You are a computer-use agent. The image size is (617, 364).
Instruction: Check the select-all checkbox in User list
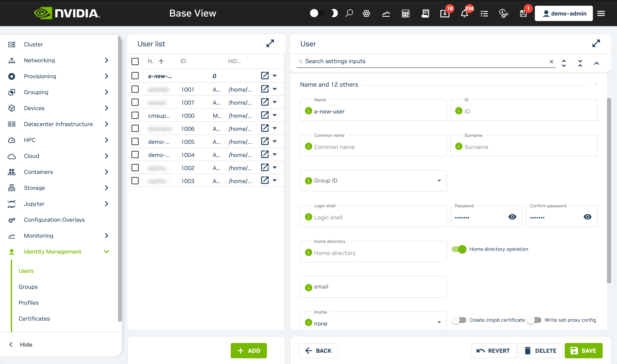pyautogui.click(x=135, y=61)
